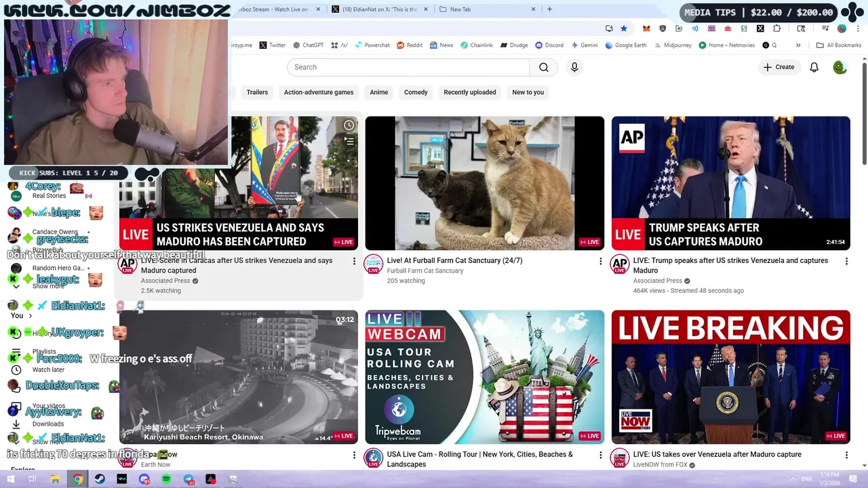This screenshot has height=488, width=868.
Task: Open Tripwebcam channel avatar under USA cam
Action: [374, 459]
